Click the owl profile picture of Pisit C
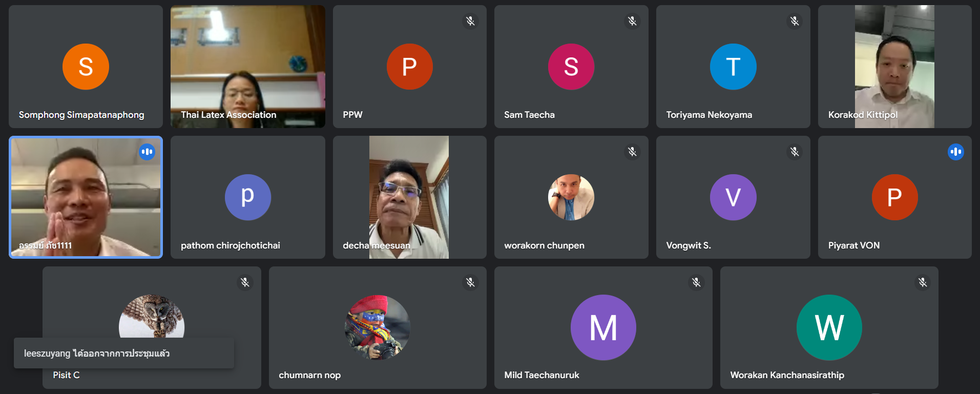This screenshot has height=394, width=980. pyautogui.click(x=152, y=317)
